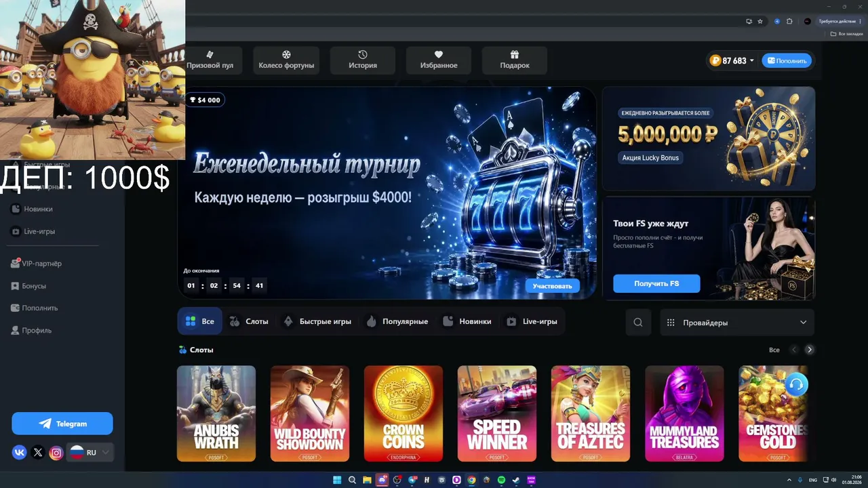Switch to Chrome in the taskbar
Image resolution: width=868 pixels, height=488 pixels.
(x=471, y=480)
